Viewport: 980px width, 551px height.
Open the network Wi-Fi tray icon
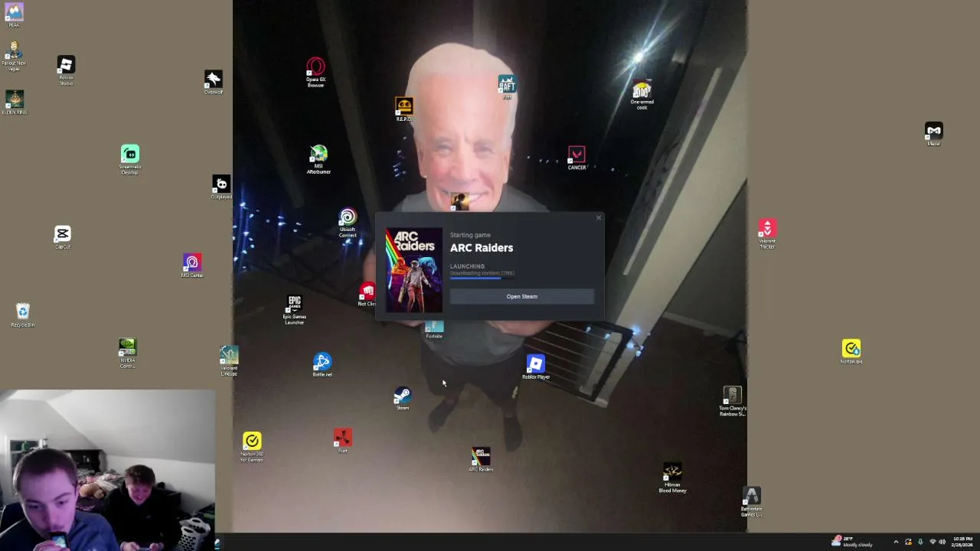pyautogui.click(x=932, y=542)
